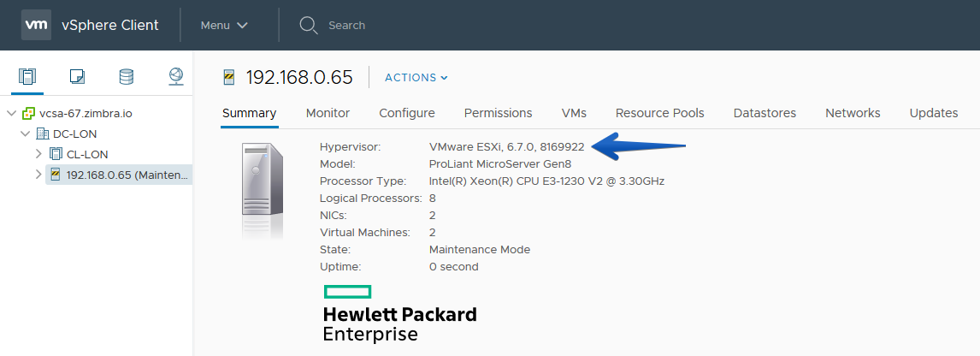
Task: Open the VMs and Templates inventory view
Action: 77,77
